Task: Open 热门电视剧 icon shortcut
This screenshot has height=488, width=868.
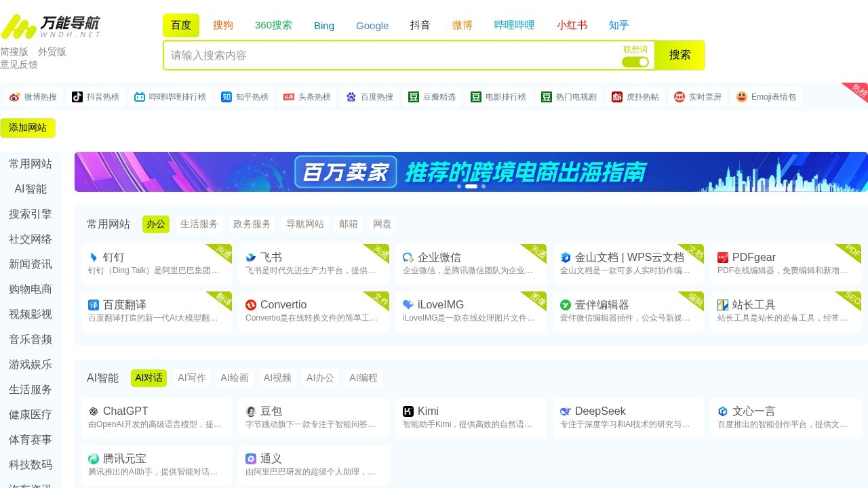Action: tap(547, 97)
